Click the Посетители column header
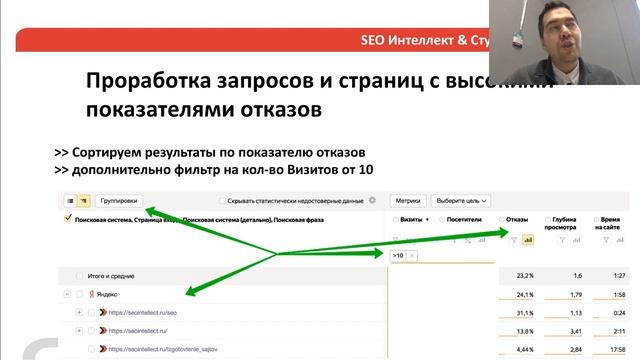This screenshot has width=640, height=360. [464, 220]
